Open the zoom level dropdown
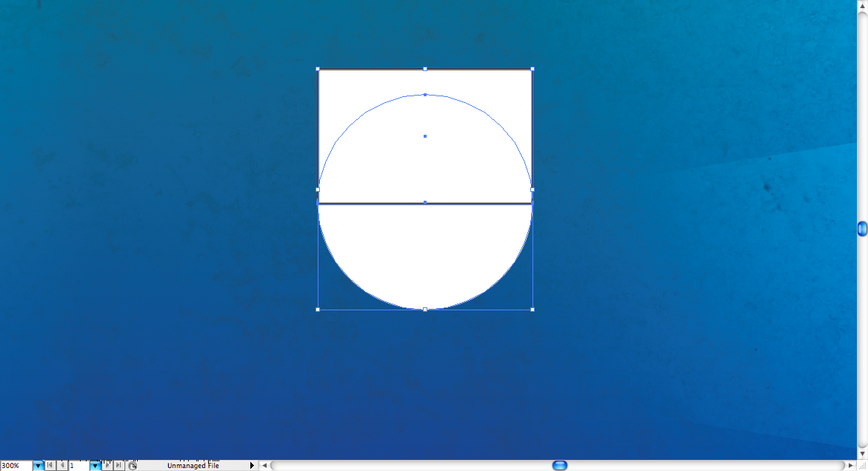 tap(38, 466)
